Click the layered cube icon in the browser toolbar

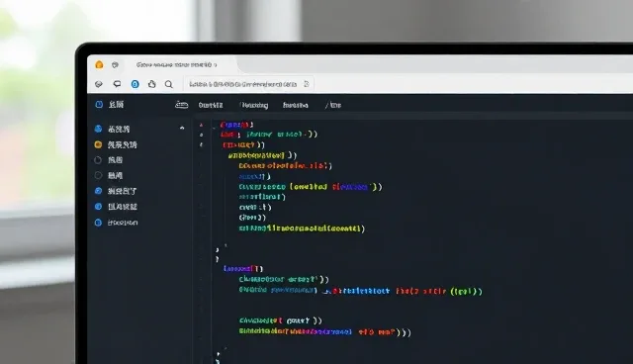tap(99, 84)
